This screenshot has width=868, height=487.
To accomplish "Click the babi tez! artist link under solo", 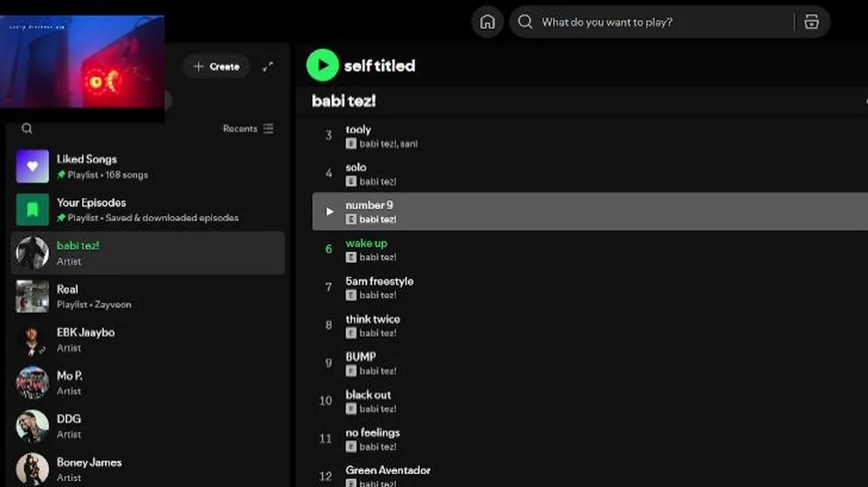I will [x=377, y=181].
